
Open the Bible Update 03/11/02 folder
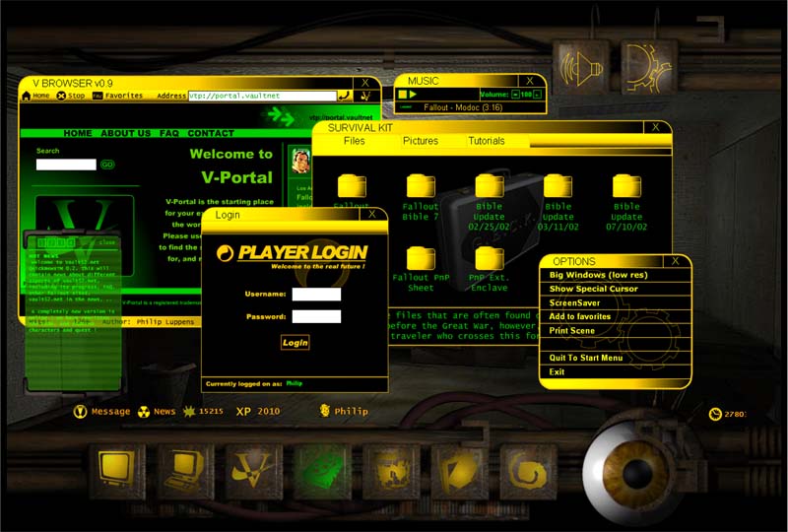[x=558, y=186]
